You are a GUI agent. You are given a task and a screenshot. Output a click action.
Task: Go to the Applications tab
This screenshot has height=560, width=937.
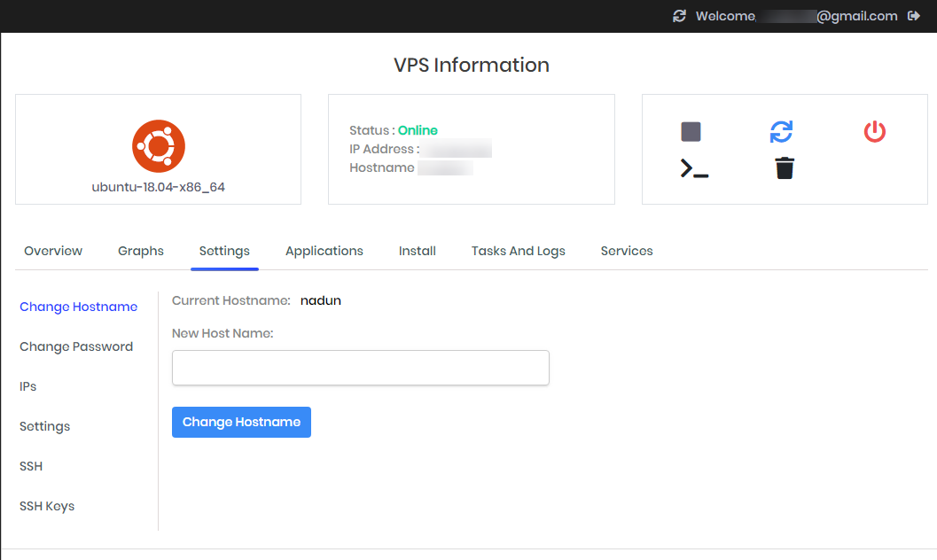click(x=324, y=251)
